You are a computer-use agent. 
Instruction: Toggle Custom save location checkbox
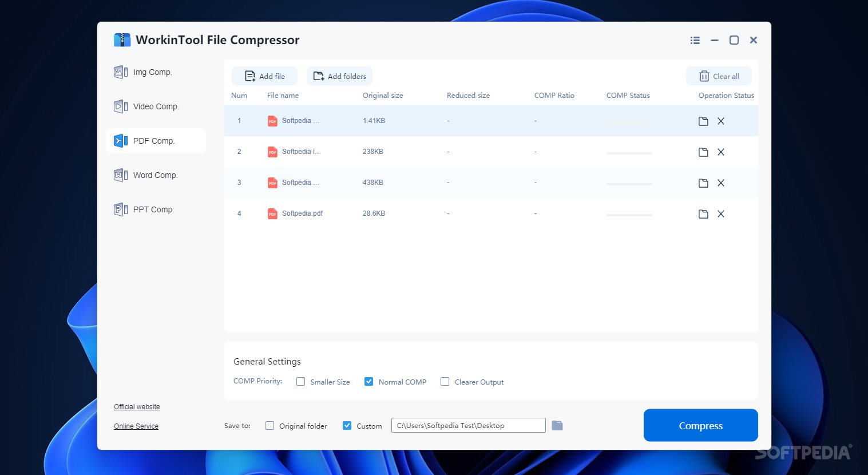[347, 426]
